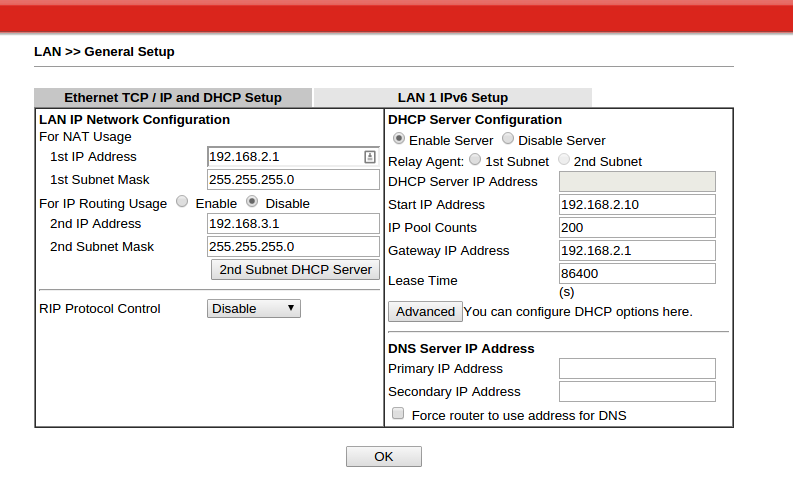Click the DHCP Server Configuration heading

(x=475, y=120)
